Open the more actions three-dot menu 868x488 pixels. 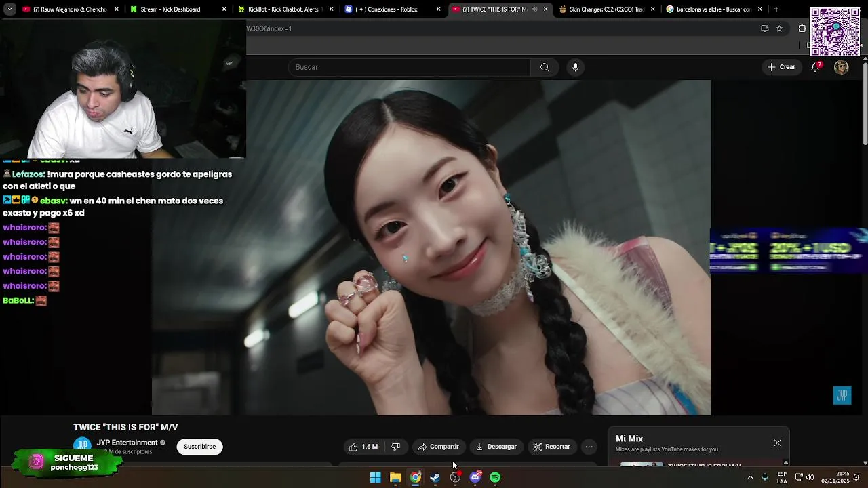tap(589, 447)
